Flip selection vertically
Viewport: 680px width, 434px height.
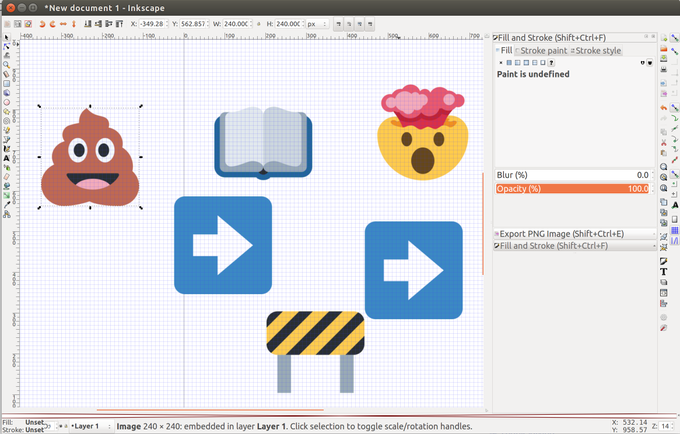(x=74, y=24)
